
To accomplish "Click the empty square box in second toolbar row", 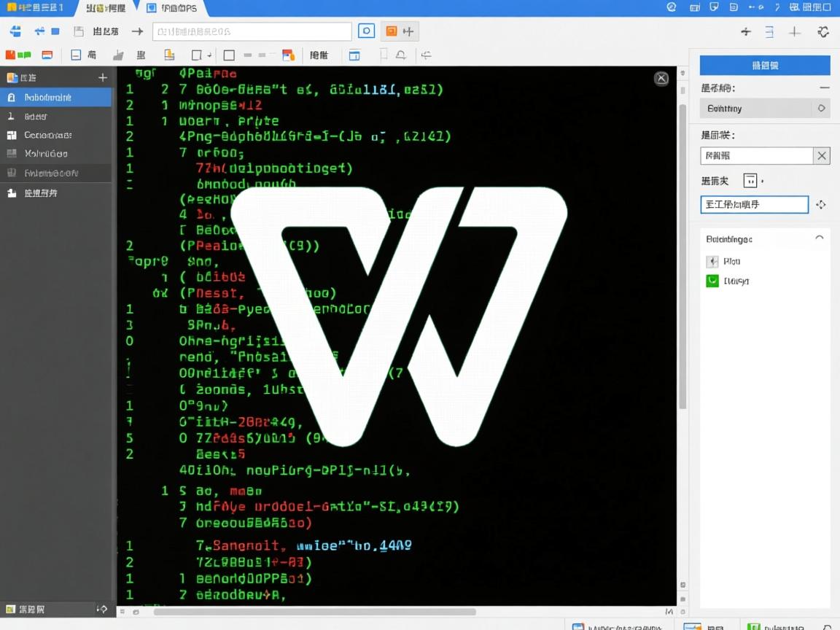I will pyautogui.click(x=229, y=55).
